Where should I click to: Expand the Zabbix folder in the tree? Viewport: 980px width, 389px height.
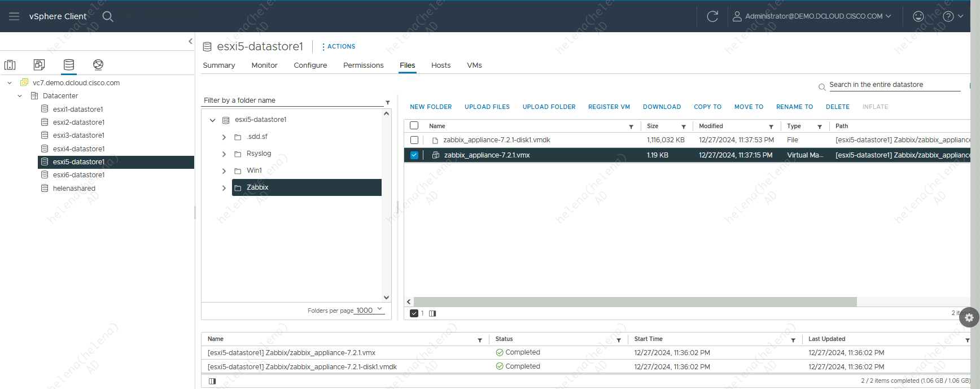coord(224,188)
